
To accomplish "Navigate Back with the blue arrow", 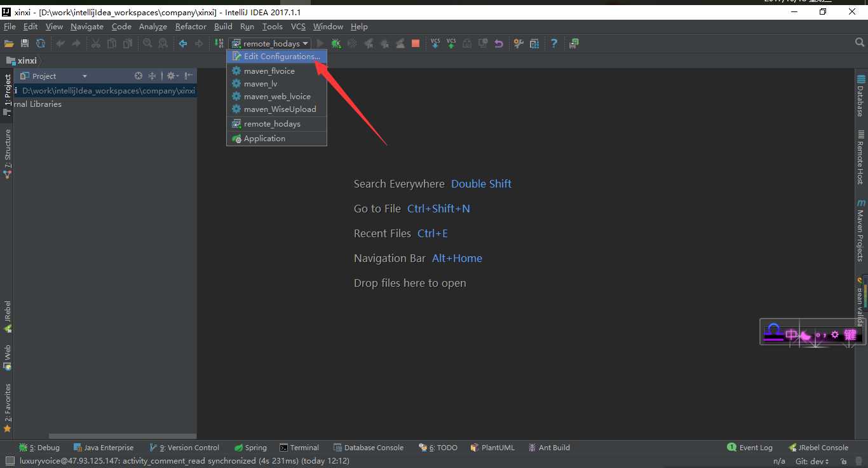I will [x=183, y=43].
